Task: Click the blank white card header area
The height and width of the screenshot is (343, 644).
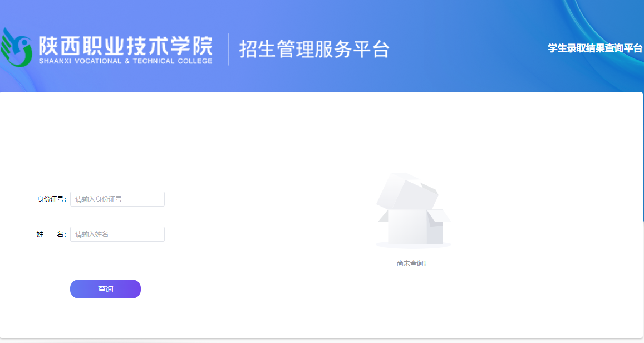Action: click(320, 115)
